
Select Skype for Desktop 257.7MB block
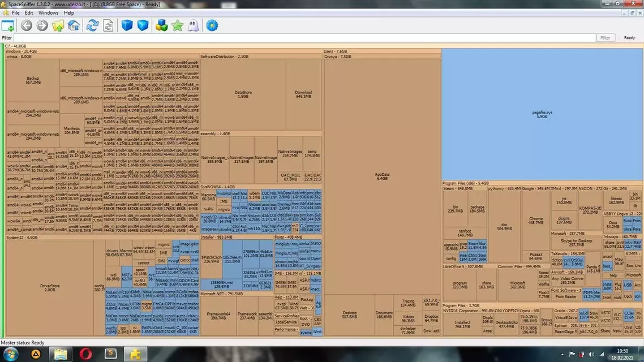point(576,243)
